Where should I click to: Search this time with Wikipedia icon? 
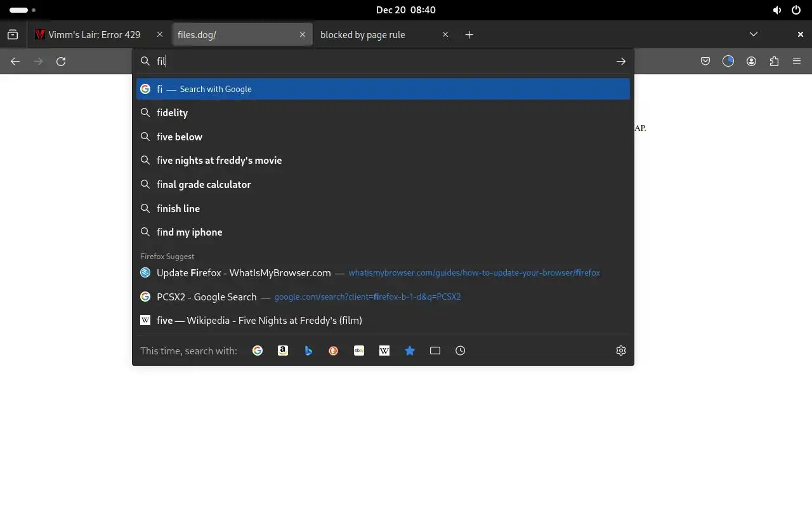[384, 351]
